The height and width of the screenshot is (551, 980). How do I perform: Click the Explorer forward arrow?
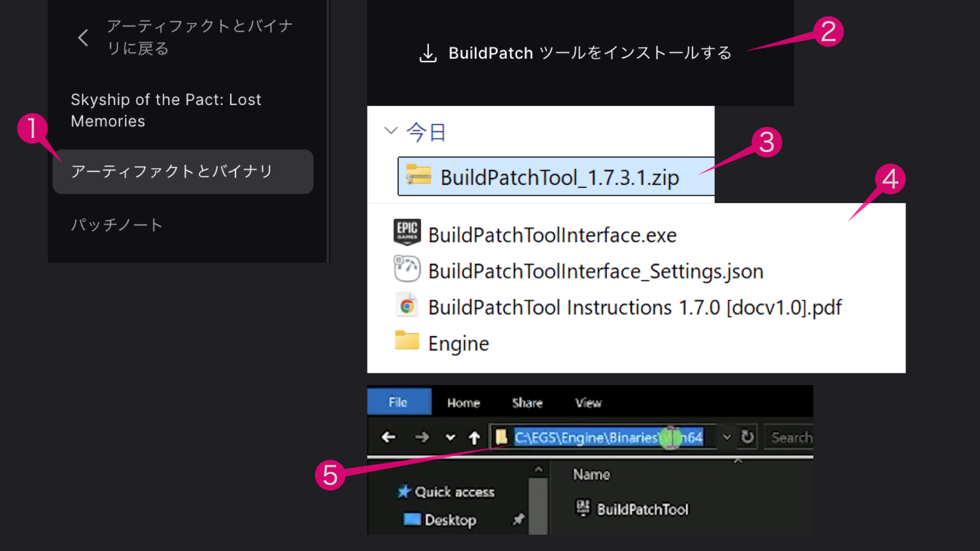422,437
